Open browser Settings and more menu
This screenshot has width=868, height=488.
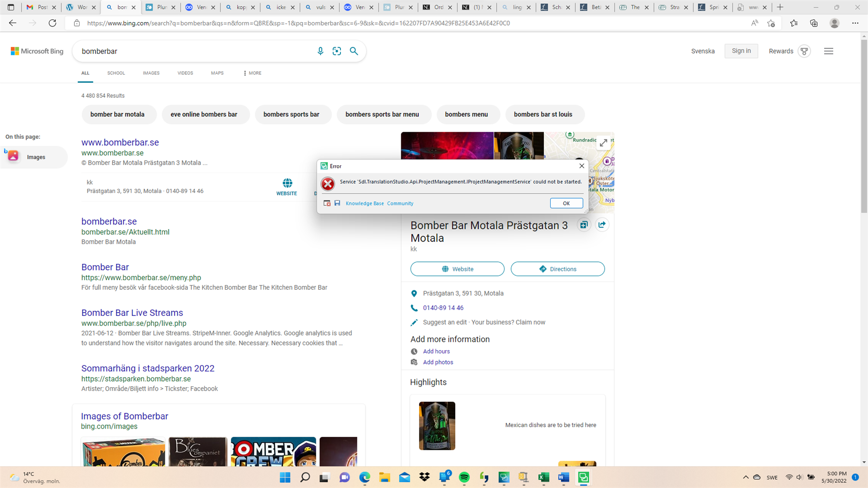pyautogui.click(x=855, y=23)
